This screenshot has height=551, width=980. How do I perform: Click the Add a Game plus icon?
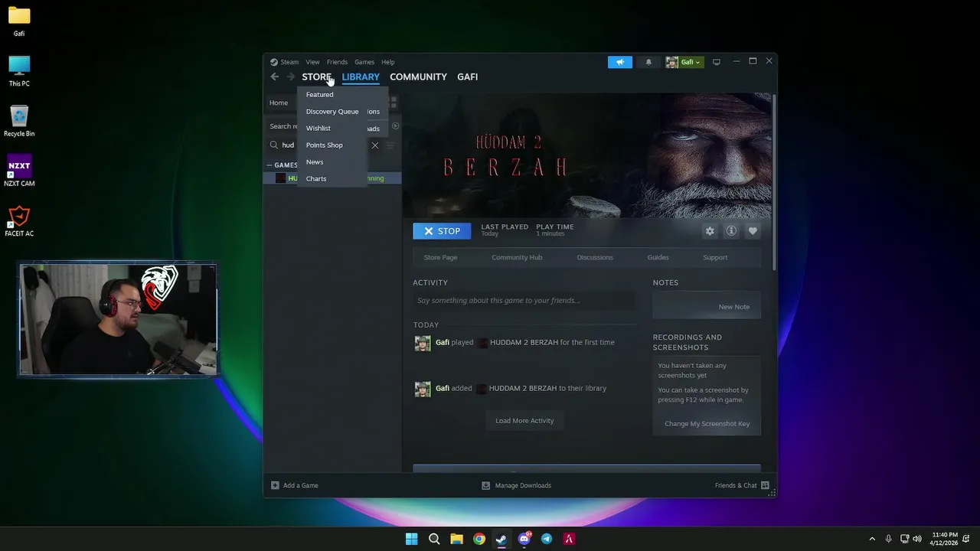(x=275, y=485)
